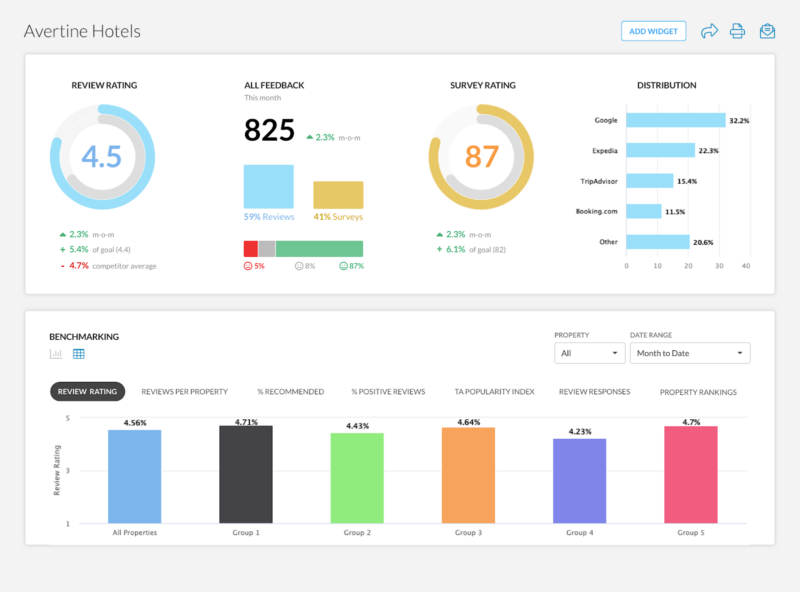Toggle to table layout in Benchmarking section

pos(78,354)
